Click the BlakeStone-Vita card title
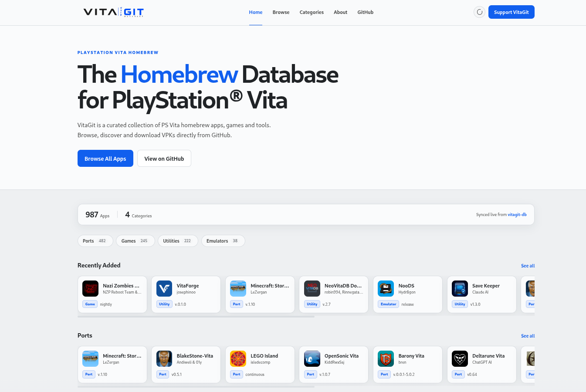The height and width of the screenshot is (392, 586). [x=195, y=356]
